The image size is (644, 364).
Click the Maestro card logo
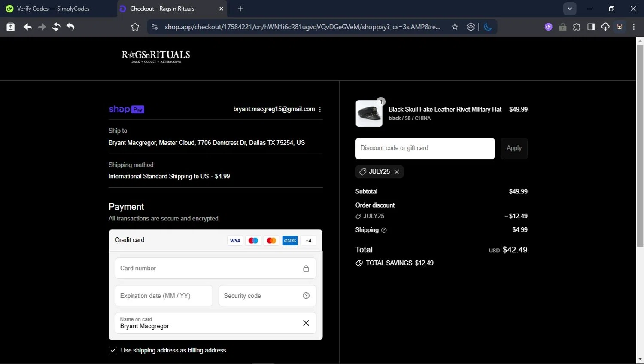click(x=253, y=241)
